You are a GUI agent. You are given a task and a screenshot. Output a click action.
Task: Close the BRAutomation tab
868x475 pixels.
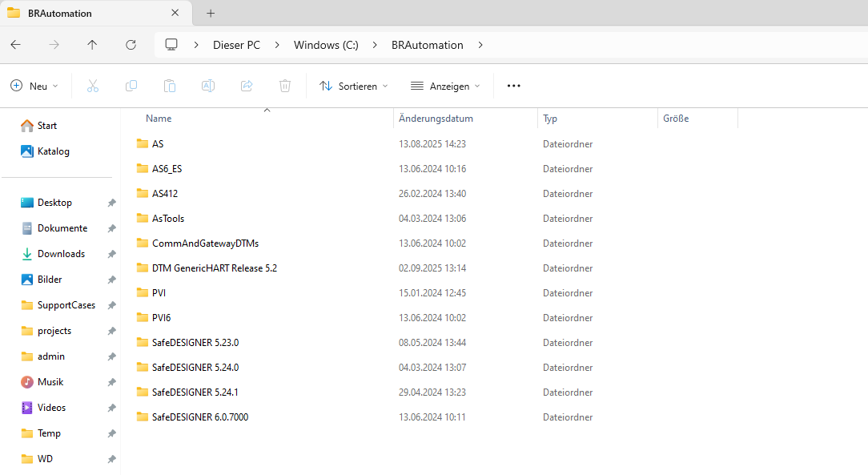(175, 13)
